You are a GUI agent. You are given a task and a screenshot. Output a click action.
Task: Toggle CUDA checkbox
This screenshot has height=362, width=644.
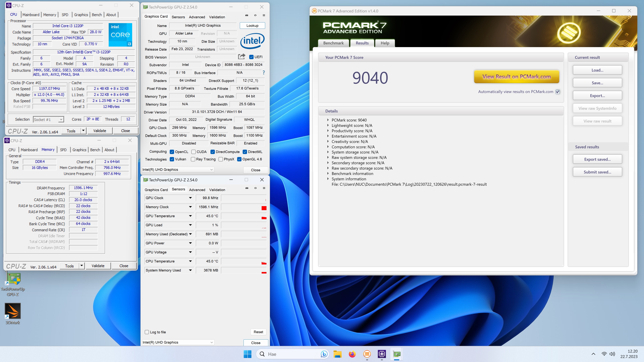[194, 152]
